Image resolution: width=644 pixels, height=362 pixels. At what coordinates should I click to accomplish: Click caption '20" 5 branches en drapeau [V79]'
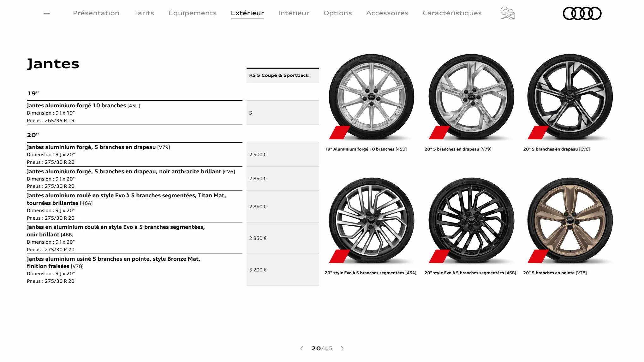[458, 149]
